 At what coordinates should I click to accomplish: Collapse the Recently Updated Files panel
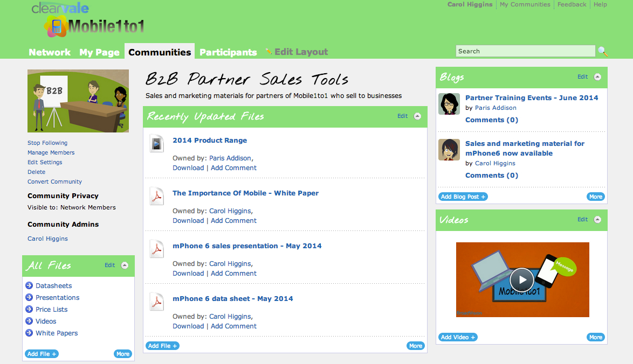coord(417,116)
